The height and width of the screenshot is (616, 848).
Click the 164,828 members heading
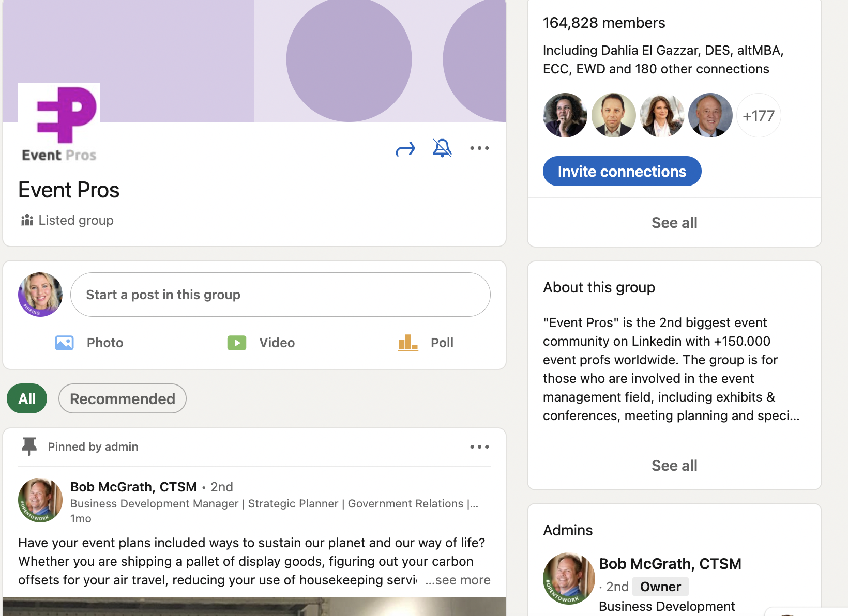[x=604, y=23]
